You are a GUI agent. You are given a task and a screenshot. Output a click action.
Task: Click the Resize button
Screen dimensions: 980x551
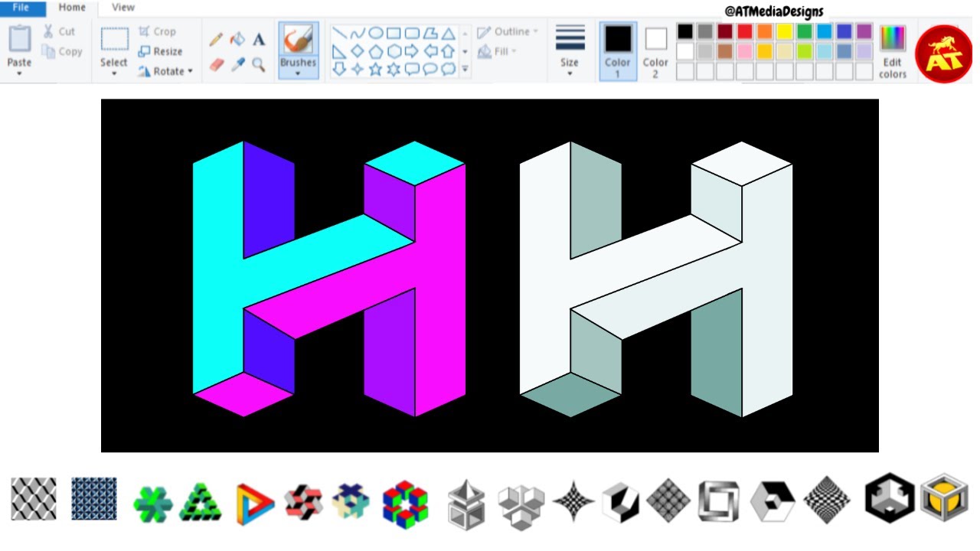tap(160, 51)
